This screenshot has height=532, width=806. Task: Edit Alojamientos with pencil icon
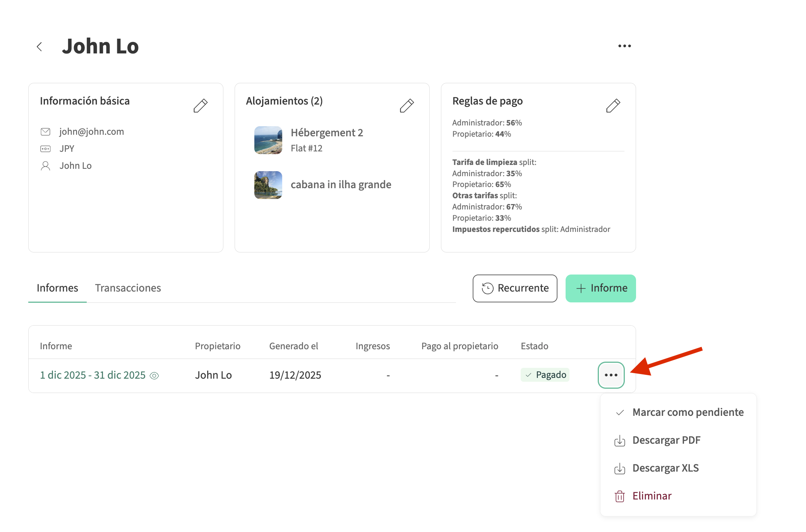click(406, 105)
